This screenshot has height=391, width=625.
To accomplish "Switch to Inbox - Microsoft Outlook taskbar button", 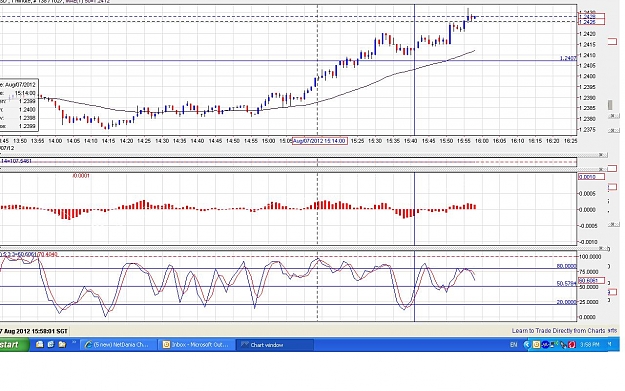I will click(196, 345).
